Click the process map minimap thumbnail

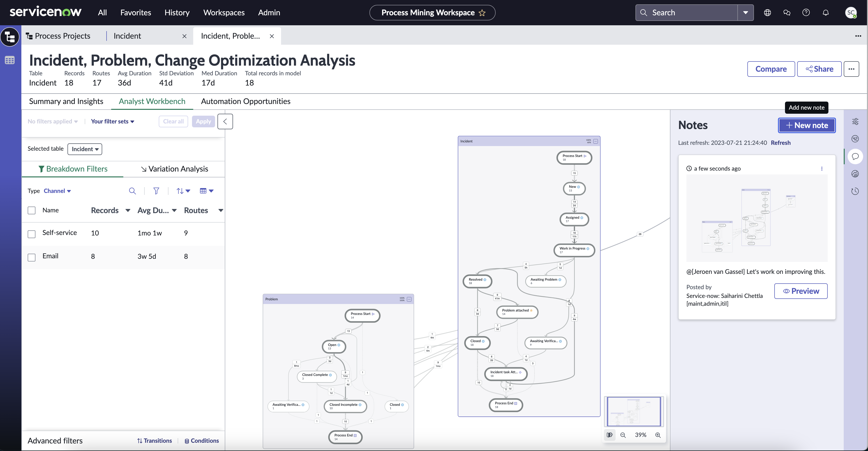[634, 411]
